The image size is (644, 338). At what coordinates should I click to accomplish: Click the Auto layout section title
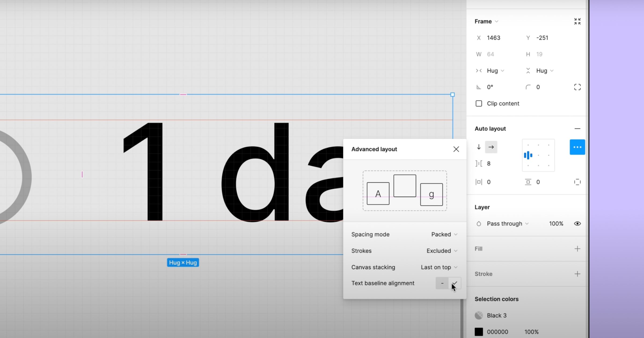pyautogui.click(x=490, y=129)
